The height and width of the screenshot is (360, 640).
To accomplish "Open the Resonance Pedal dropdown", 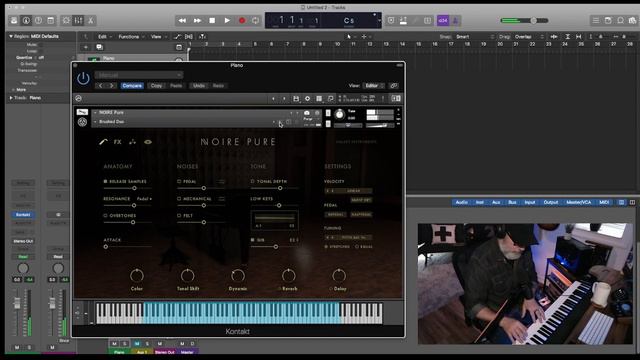I will point(144,199).
